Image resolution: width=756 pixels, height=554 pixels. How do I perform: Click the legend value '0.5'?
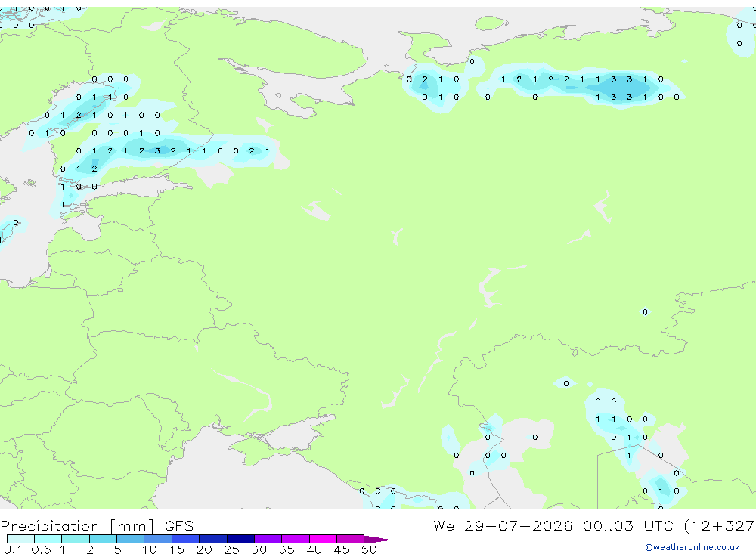click(41, 549)
